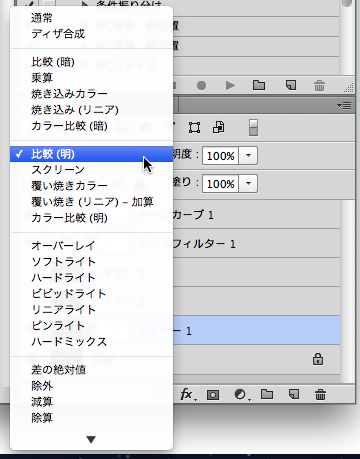Play the selected action
Screen dimensions: 360x459
tap(230, 86)
